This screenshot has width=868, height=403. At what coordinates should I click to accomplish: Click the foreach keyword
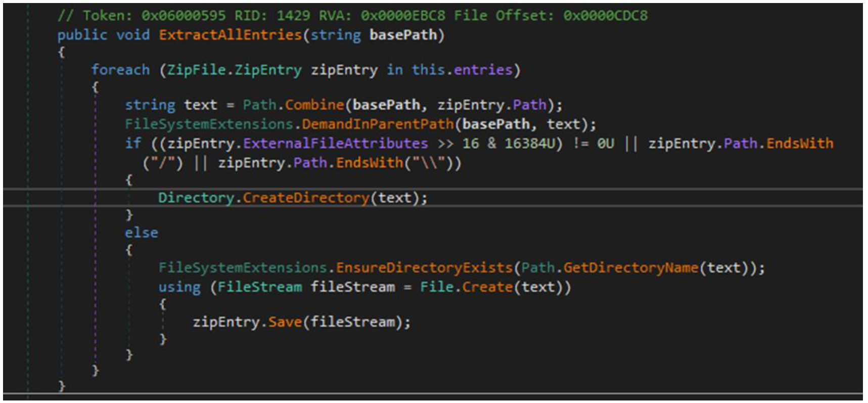(120, 70)
